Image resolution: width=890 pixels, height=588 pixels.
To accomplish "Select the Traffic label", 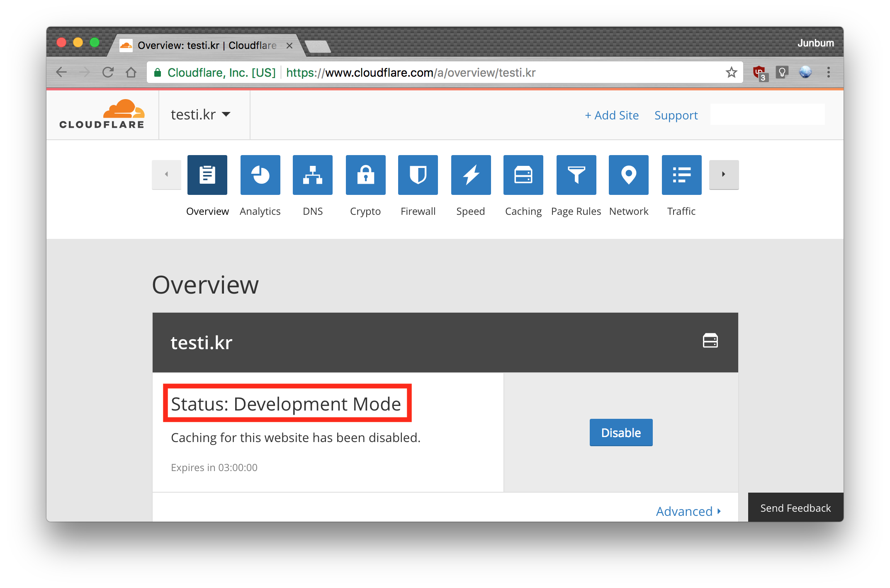I will pos(681,211).
